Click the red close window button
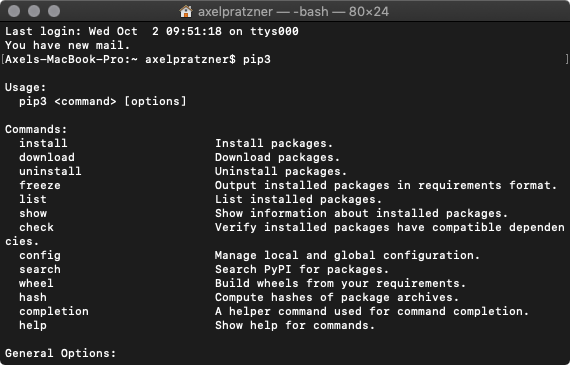 tap(14, 11)
